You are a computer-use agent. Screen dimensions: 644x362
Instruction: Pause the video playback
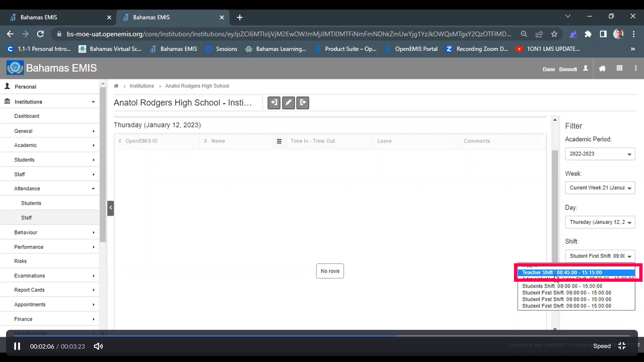17,346
